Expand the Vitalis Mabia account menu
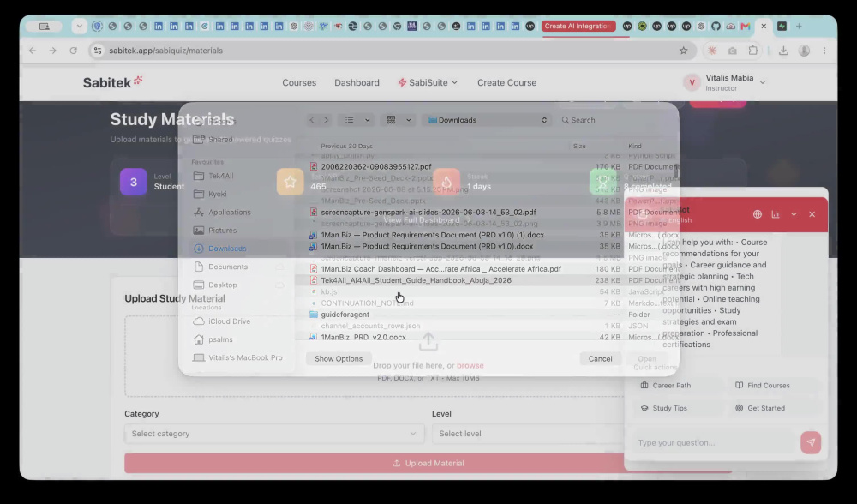This screenshot has width=857, height=504. [725, 82]
